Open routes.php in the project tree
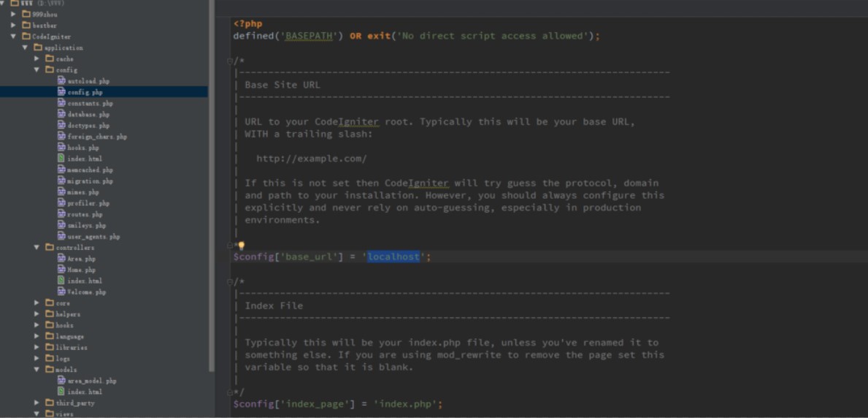868x418 pixels. [x=85, y=214]
